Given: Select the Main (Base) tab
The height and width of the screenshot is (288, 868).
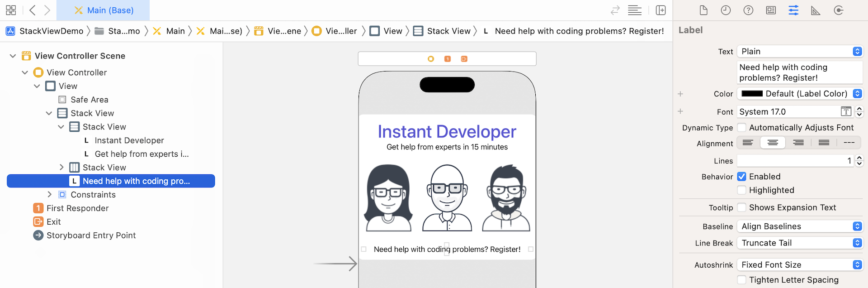Looking at the screenshot, I should [x=104, y=10].
